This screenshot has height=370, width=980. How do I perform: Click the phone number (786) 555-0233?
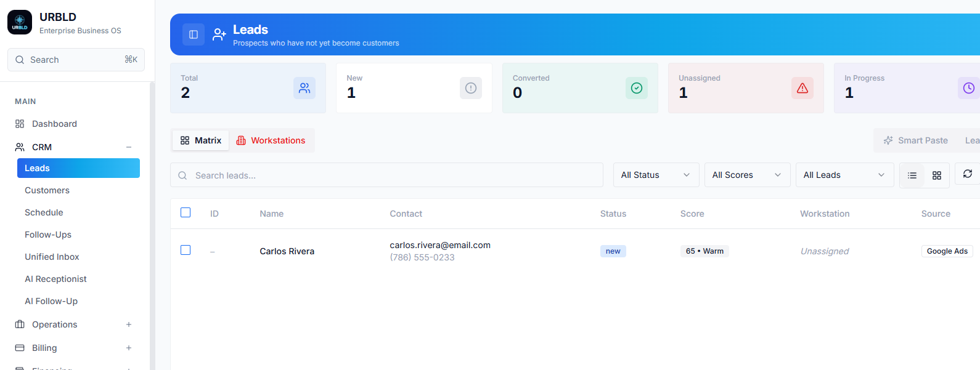click(422, 257)
